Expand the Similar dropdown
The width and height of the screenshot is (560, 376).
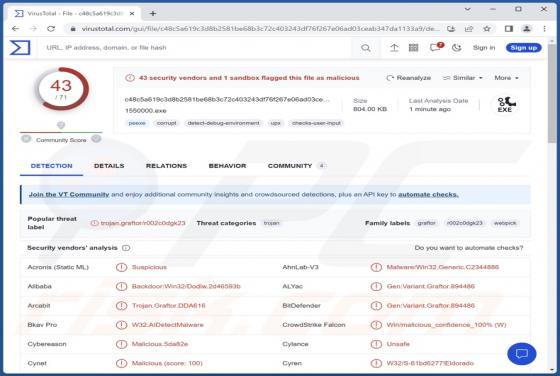[x=462, y=78]
